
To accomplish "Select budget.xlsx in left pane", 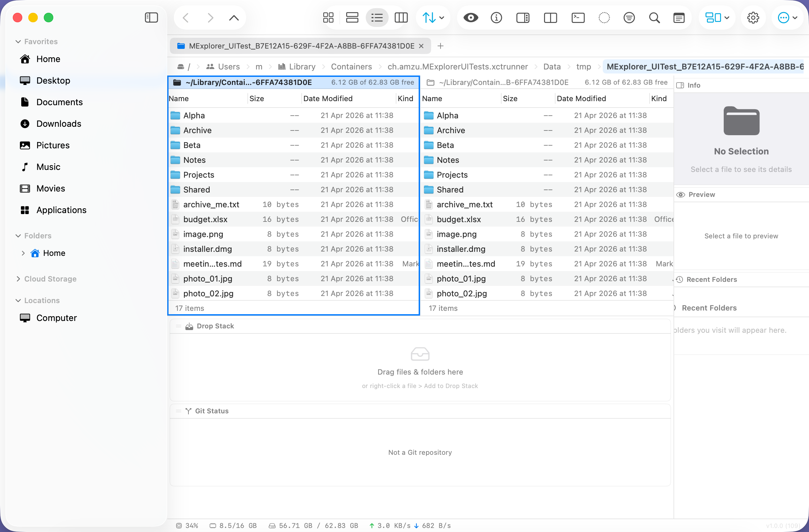I will pos(294,219).
